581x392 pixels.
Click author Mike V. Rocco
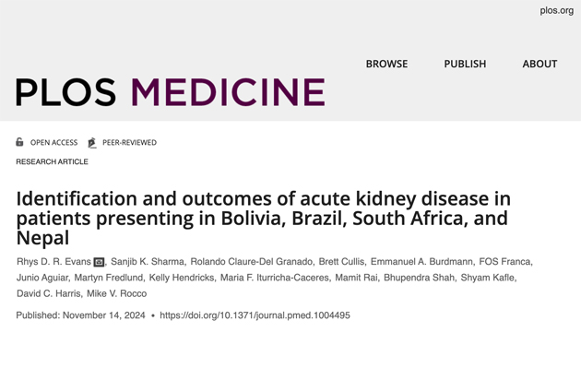pyautogui.click(x=116, y=293)
